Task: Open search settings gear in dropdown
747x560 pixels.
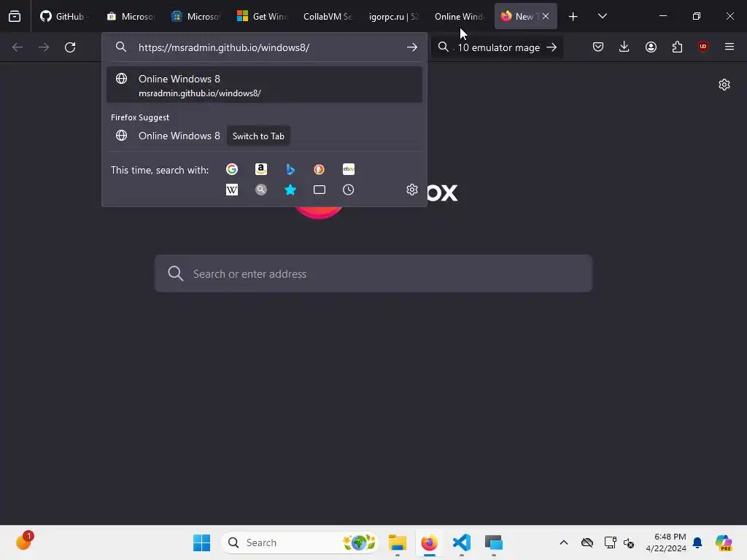Action: 412,190
